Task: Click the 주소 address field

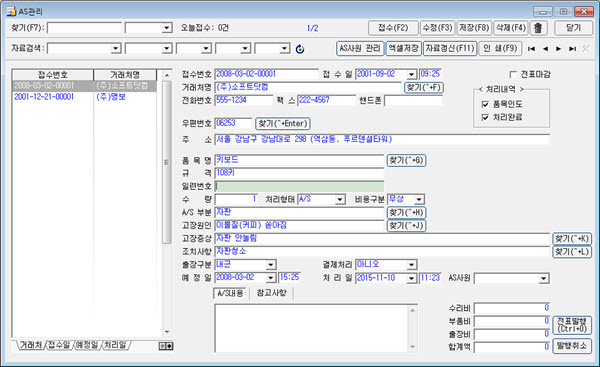Action: 382,140
